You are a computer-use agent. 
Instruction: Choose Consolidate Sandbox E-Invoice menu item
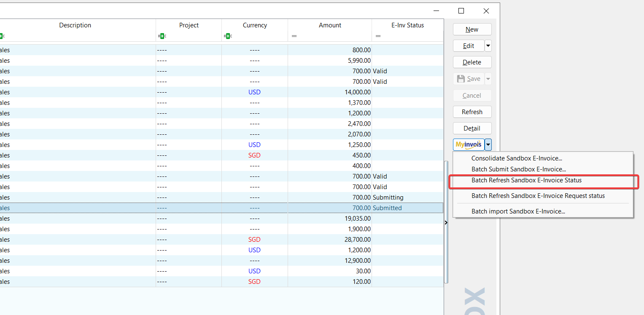coord(517,159)
